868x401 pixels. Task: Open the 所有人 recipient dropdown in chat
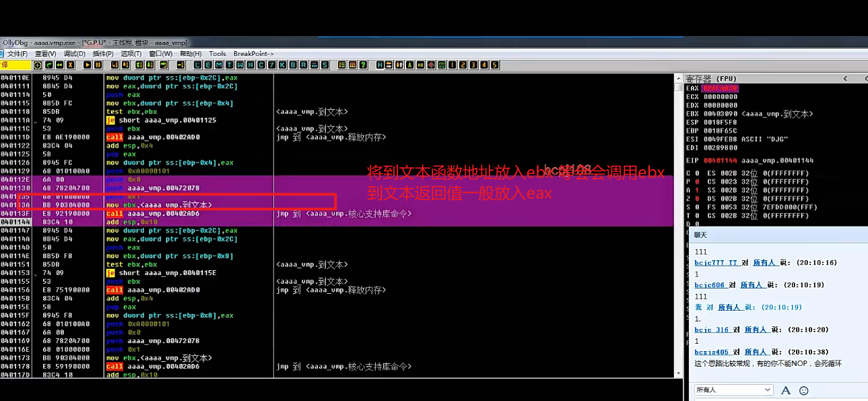point(734,390)
